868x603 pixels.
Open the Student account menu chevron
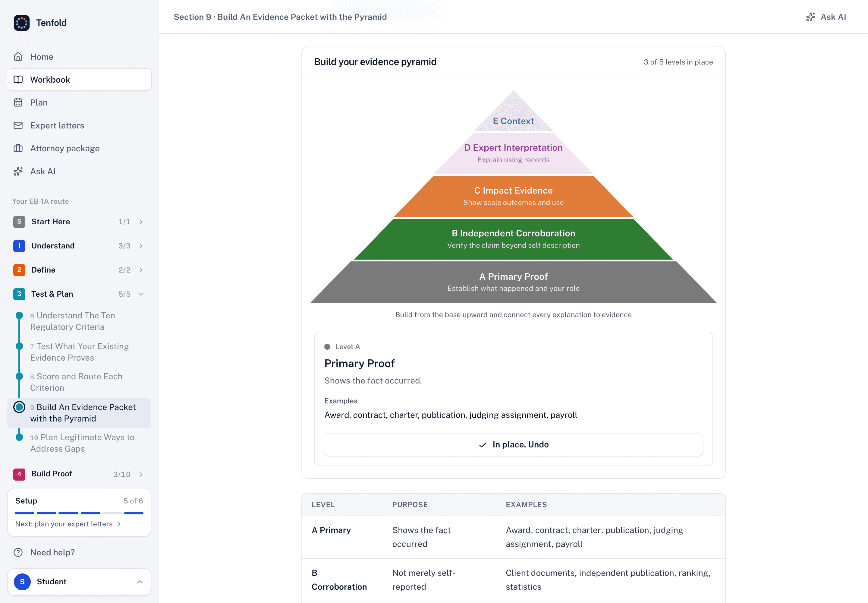point(140,582)
